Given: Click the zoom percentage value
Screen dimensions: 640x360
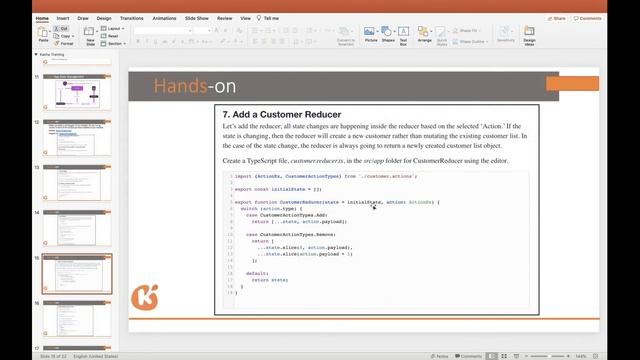Looking at the screenshot, I should (581, 356).
